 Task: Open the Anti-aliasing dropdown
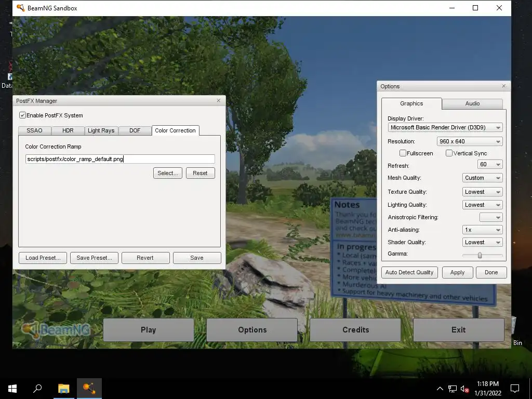[482, 230]
